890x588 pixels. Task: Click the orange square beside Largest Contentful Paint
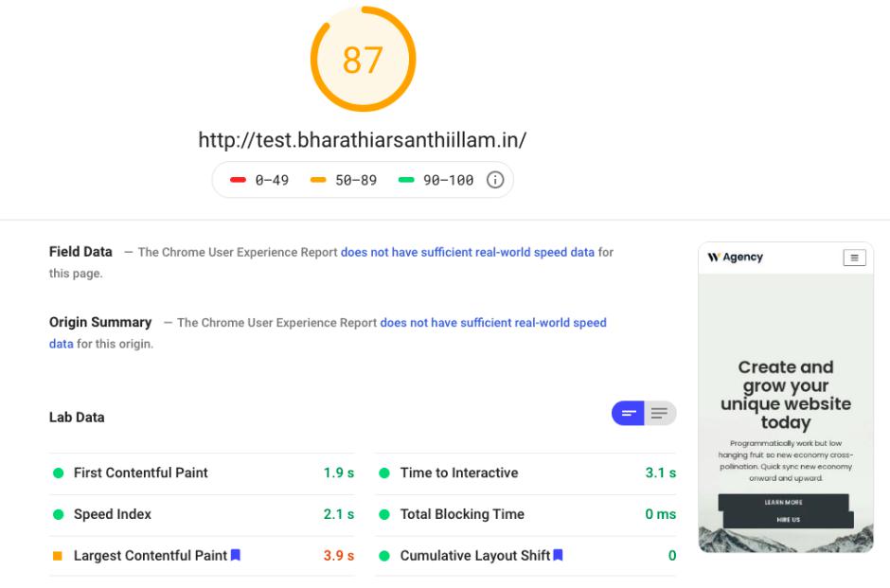pyautogui.click(x=58, y=556)
